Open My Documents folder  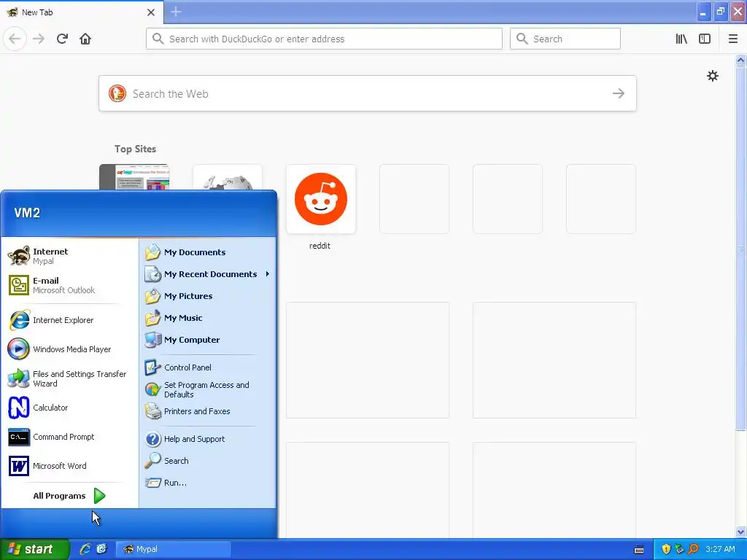pyautogui.click(x=207, y=252)
